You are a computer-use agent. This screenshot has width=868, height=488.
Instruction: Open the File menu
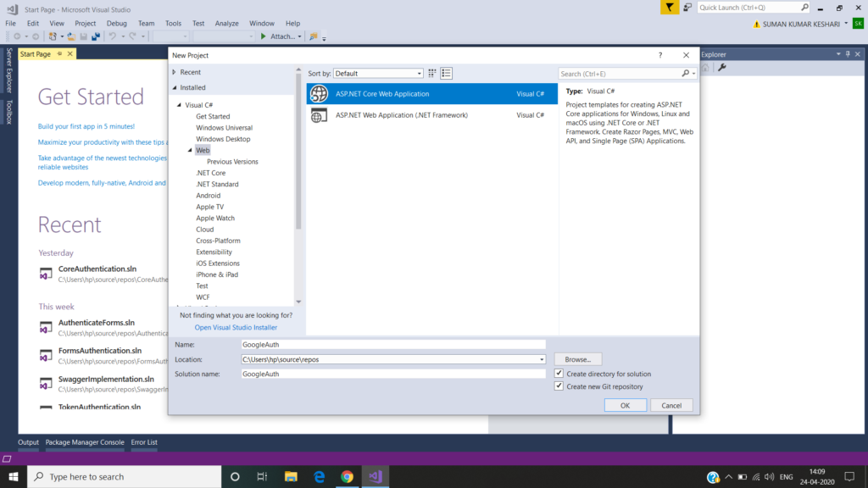click(10, 23)
